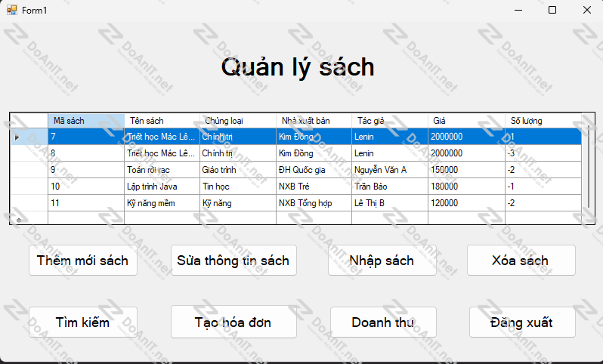Click the Thêm mới sách button
This screenshot has width=603, height=364.
[82, 261]
